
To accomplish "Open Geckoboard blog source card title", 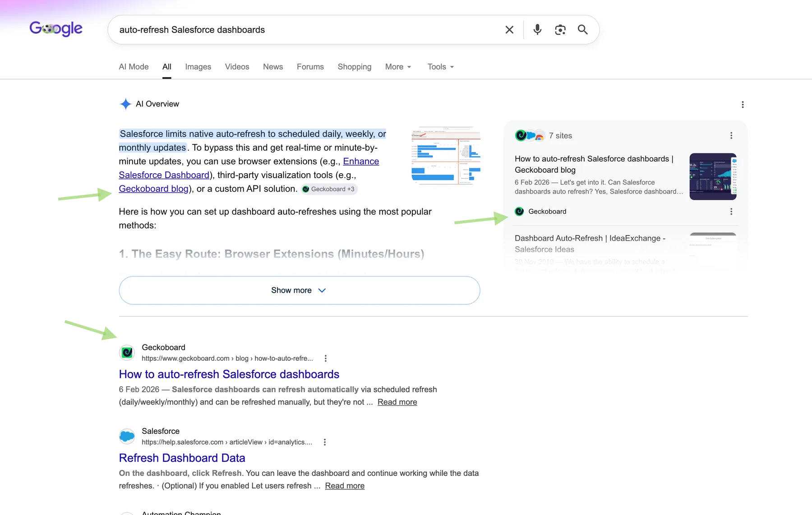I will tap(594, 164).
